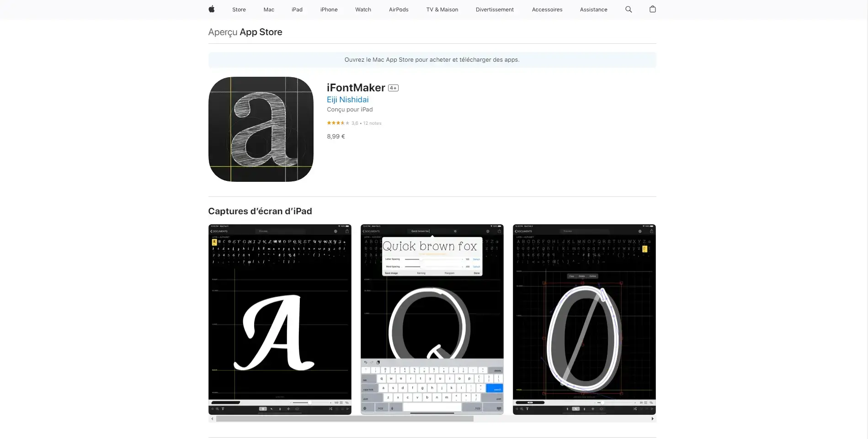Click the Aperçu App Store heading
Screen dimensions: 868x439
pyautogui.click(x=245, y=32)
